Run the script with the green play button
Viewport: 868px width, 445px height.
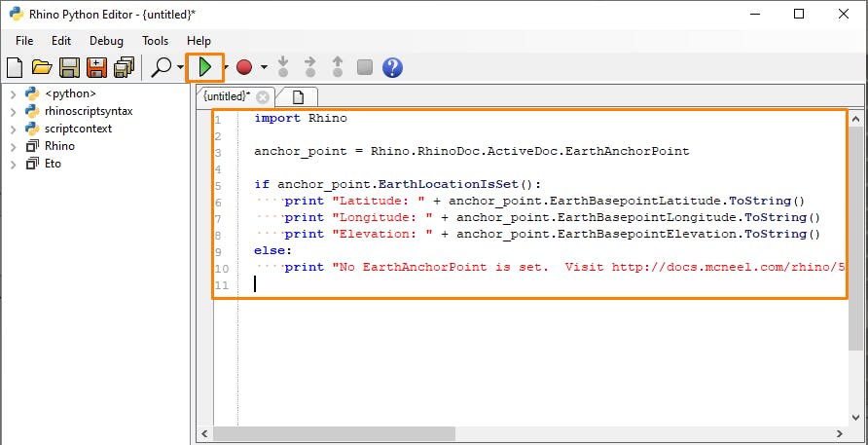click(204, 67)
